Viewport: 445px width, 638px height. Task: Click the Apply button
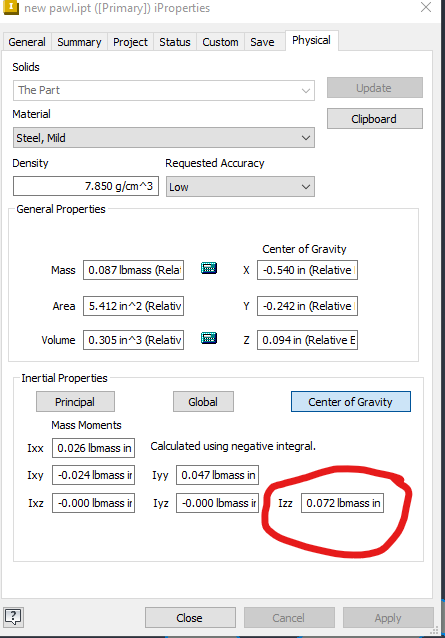(388, 618)
